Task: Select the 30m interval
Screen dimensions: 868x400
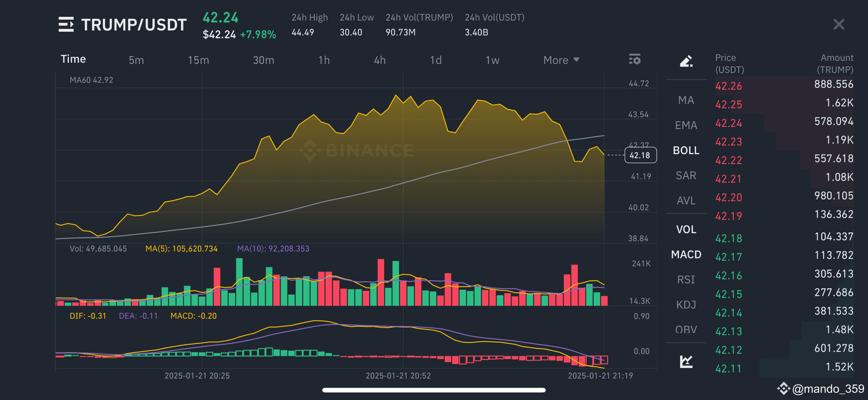Action: point(264,60)
